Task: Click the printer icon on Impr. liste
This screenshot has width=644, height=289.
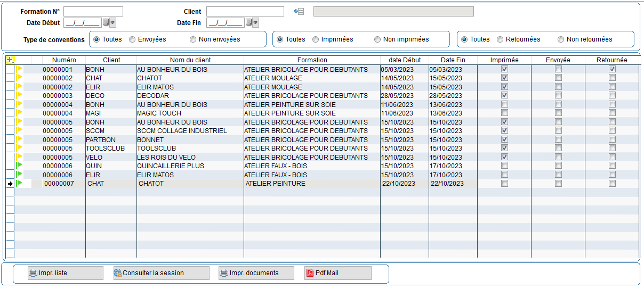Action: coord(33,273)
